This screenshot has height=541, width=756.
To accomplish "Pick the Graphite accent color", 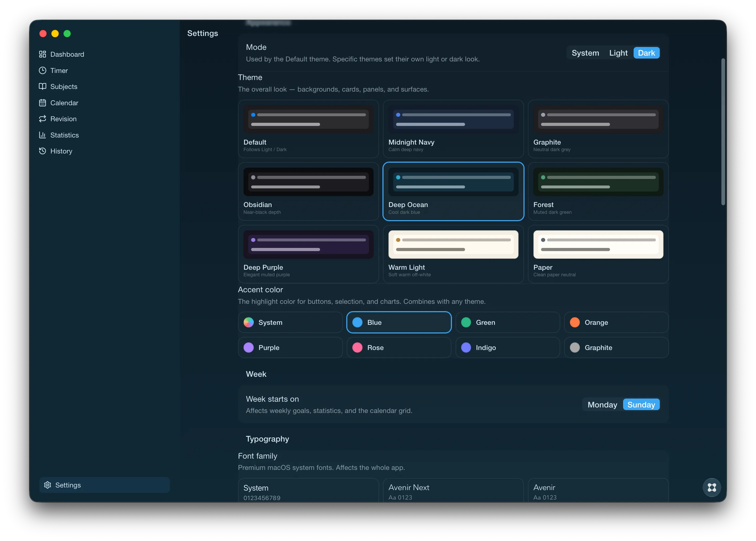I will (x=616, y=347).
